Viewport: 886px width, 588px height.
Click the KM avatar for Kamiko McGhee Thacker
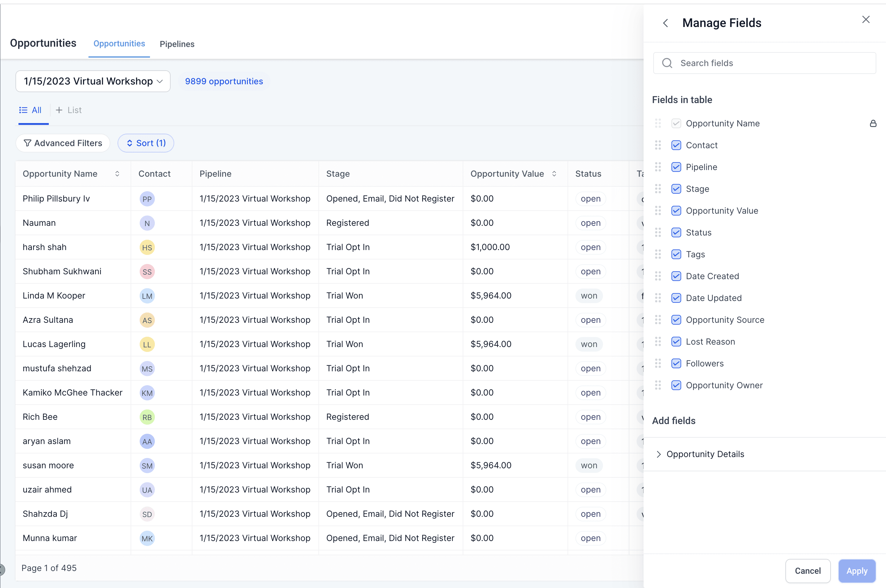147,393
